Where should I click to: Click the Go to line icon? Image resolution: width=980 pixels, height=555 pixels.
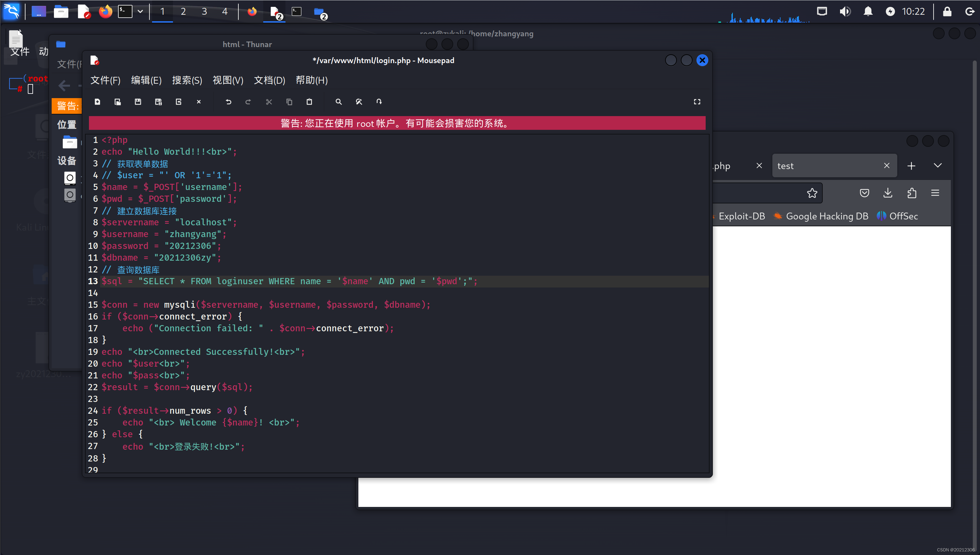pos(379,102)
